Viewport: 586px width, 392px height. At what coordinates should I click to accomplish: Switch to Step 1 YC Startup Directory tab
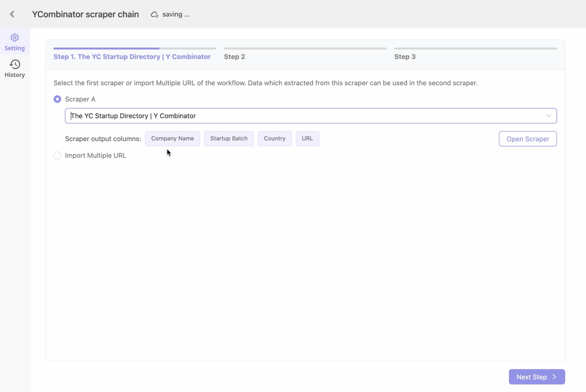tap(132, 57)
